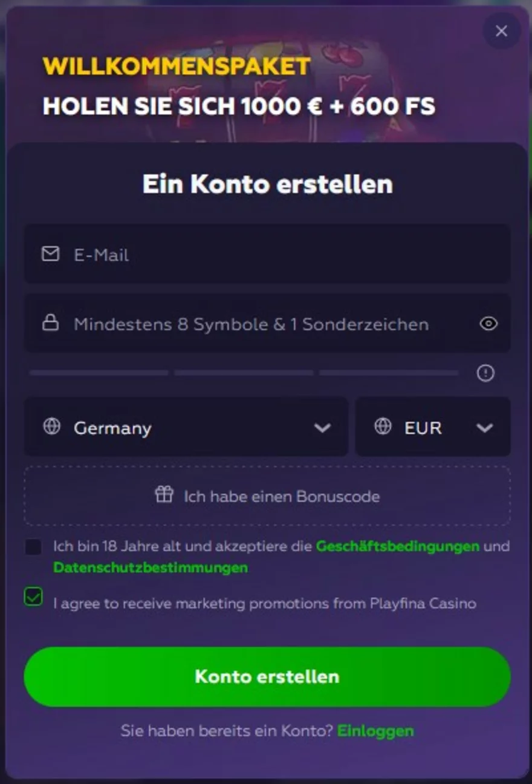The image size is (532, 784).
Task: Click the padlock icon in password field
Action: click(x=50, y=323)
